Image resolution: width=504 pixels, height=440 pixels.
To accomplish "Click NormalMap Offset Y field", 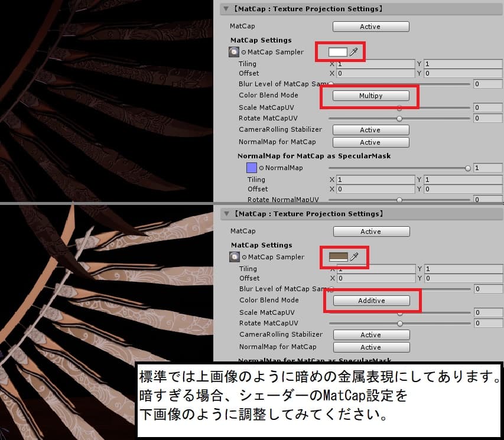I will (463, 189).
